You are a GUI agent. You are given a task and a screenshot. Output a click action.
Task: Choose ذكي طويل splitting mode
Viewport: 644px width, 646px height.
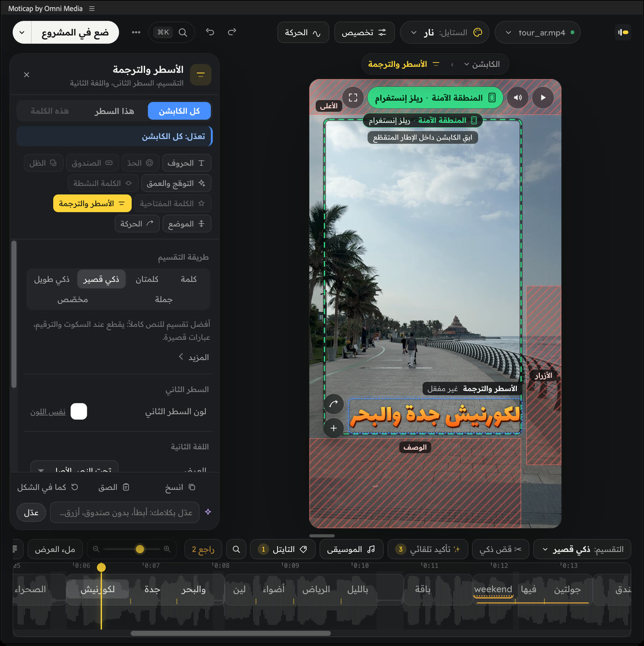pos(52,279)
